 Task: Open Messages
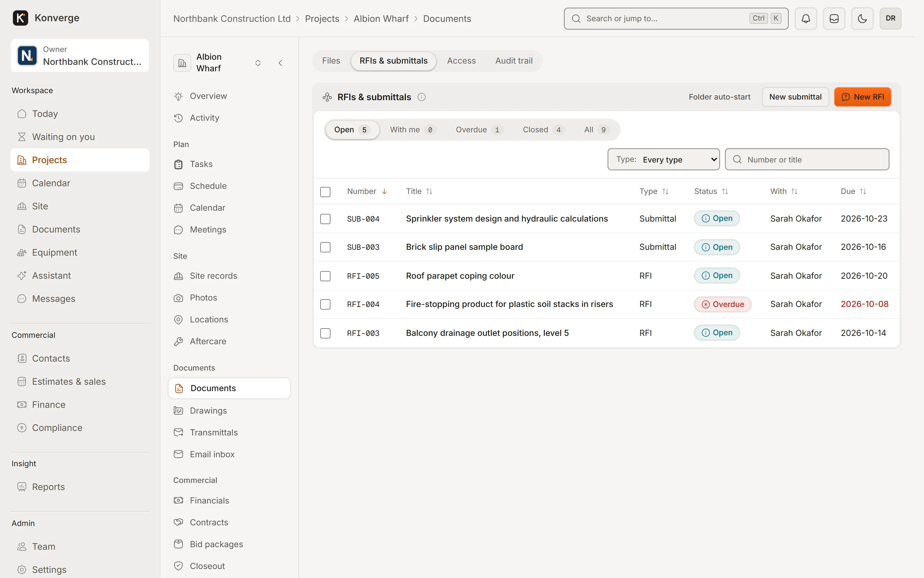point(80,299)
